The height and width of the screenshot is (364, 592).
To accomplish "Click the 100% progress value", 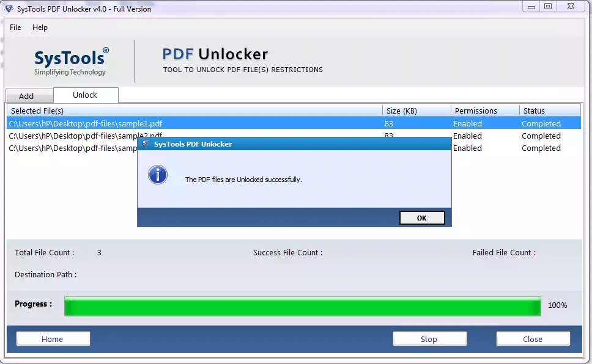I will [x=557, y=305].
